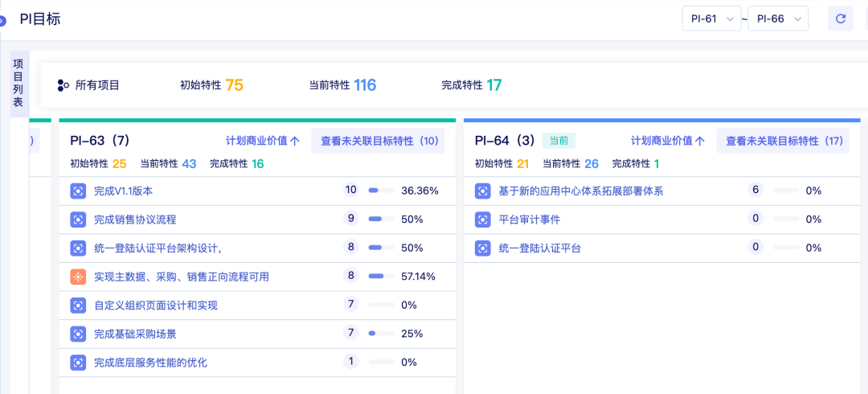Click 查看未关联目标特性 (10) in PI-63
Image resolution: width=868 pixels, height=394 pixels.
[x=379, y=141]
